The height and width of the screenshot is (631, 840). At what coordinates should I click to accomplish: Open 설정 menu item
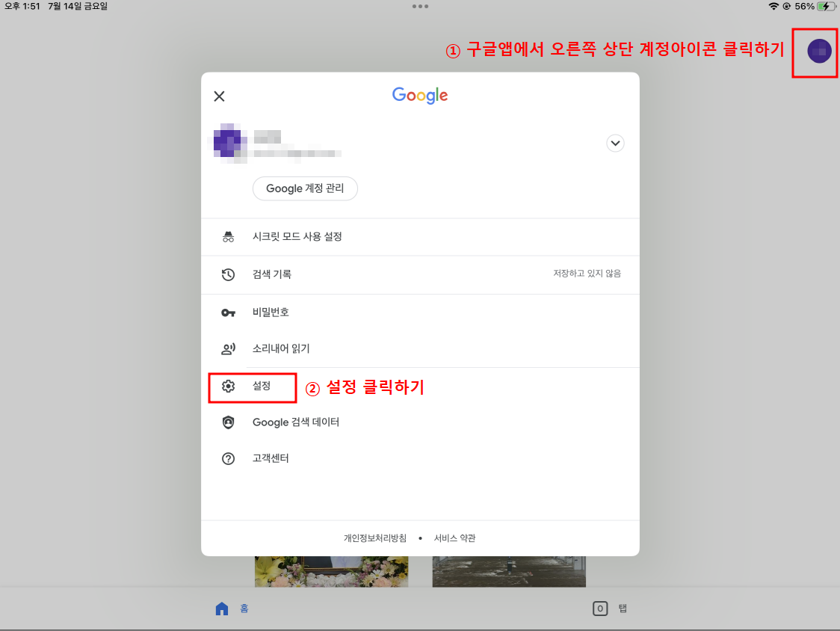point(262,386)
